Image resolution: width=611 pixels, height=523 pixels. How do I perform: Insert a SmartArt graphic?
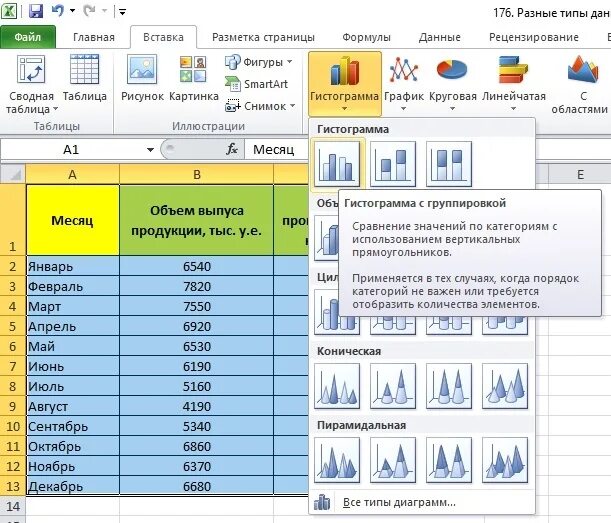(256, 84)
